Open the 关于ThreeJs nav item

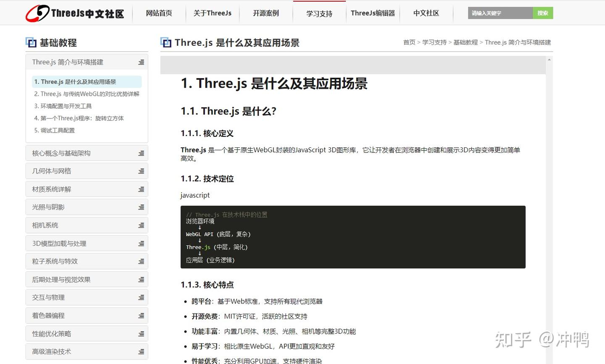(x=212, y=13)
